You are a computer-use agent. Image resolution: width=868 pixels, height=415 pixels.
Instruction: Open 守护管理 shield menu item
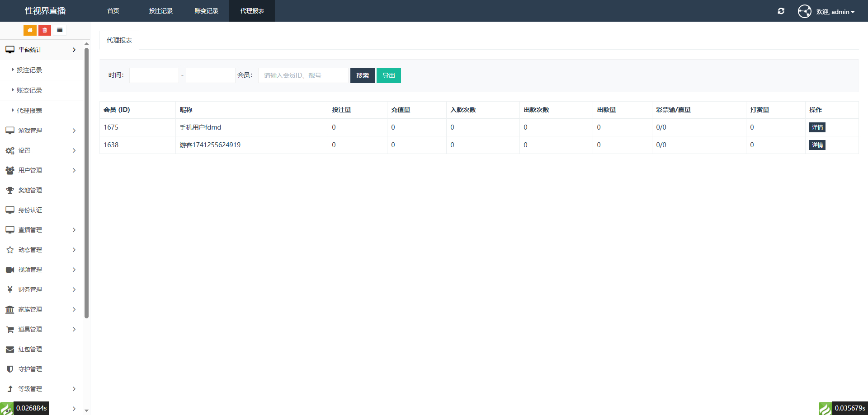(30, 369)
